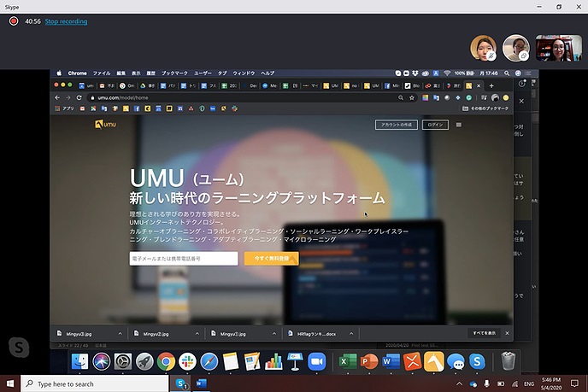Open the Apple menu
The height and width of the screenshot is (392, 588).
pos(59,73)
